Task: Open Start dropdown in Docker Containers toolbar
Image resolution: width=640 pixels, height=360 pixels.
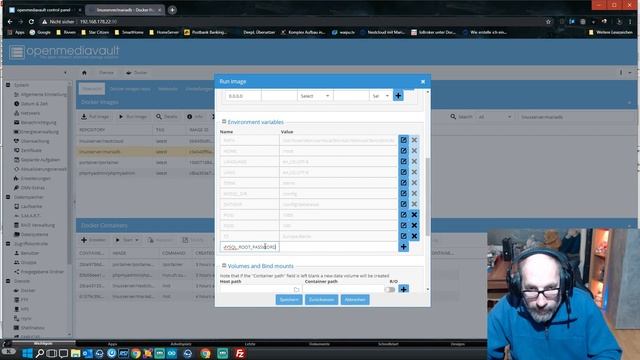Action: 127,240
